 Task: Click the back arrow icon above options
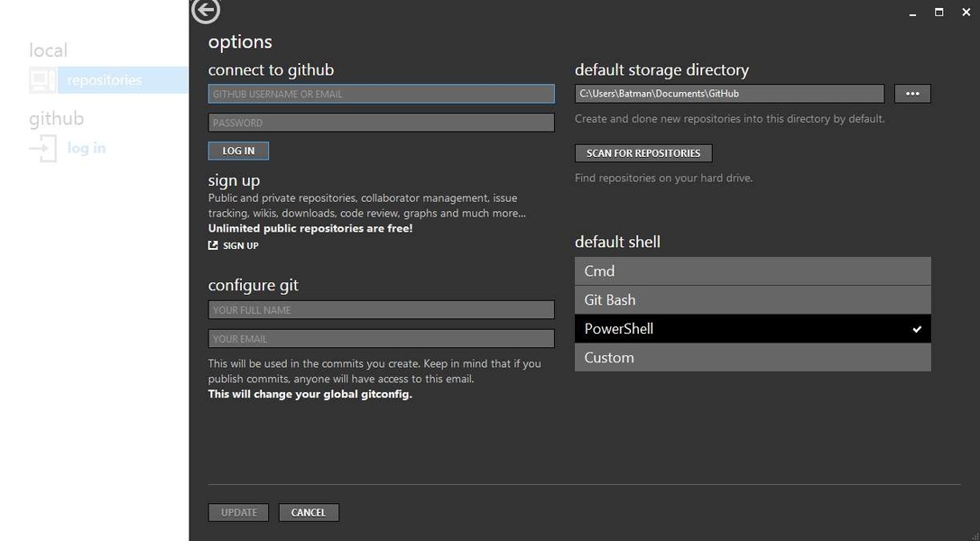tap(206, 11)
